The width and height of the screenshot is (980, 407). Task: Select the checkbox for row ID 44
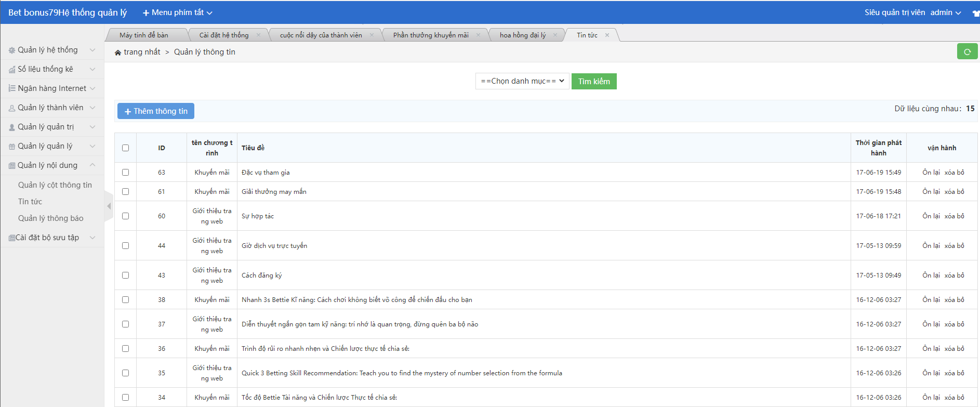pyautogui.click(x=125, y=246)
